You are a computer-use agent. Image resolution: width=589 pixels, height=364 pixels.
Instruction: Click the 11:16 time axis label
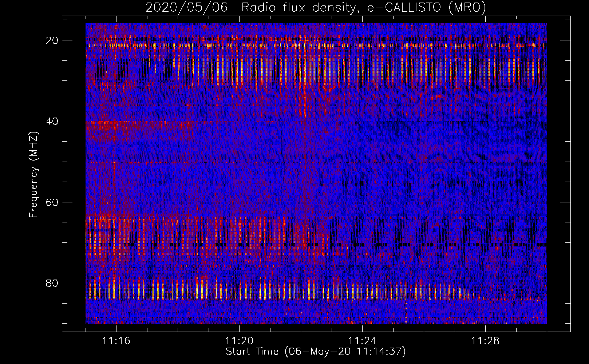(x=116, y=341)
